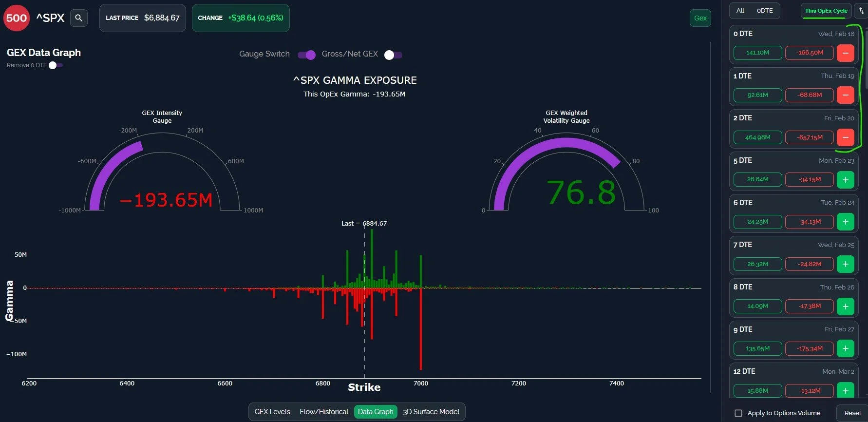Remove 1 DTE Thu, Feb 19 with minus button

pos(846,95)
